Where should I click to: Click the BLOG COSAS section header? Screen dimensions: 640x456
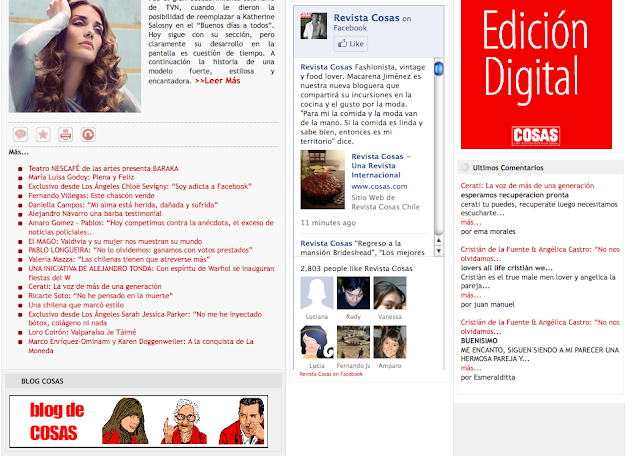143,381
